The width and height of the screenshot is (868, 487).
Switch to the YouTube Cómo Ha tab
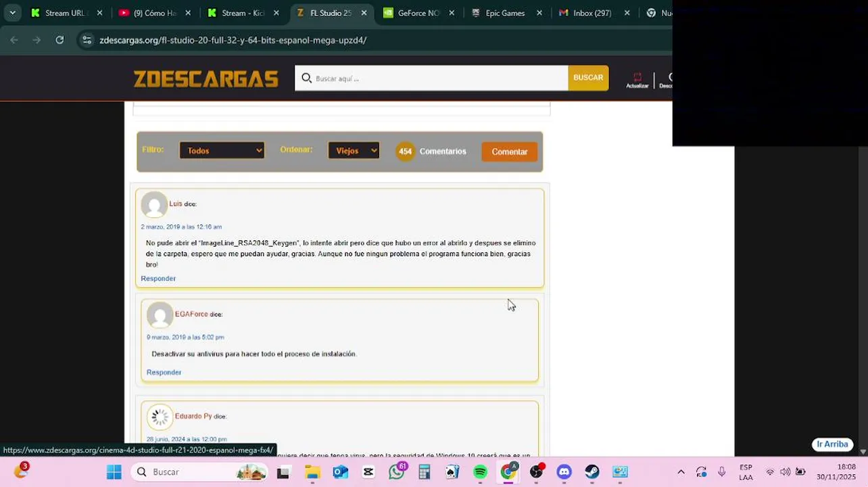[155, 13]
